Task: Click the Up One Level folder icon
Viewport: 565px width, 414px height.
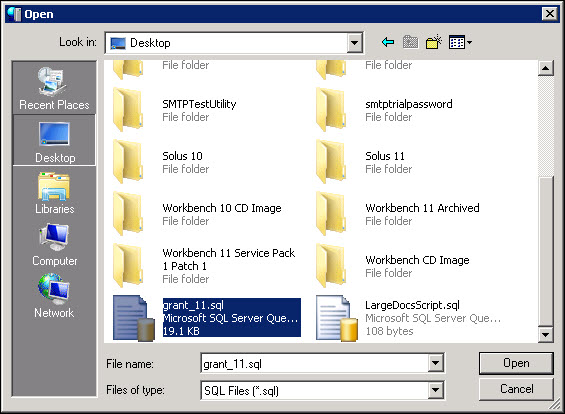Action: click(410, 43)
